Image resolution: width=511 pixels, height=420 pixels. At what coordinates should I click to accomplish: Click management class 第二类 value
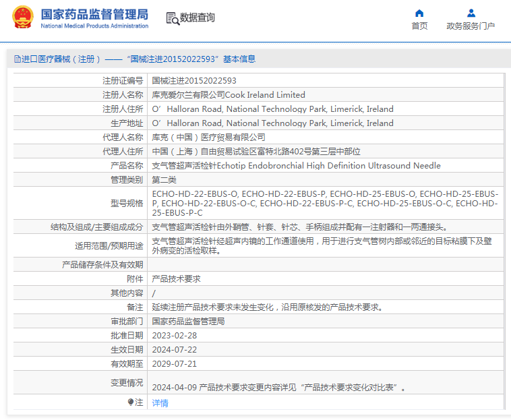pos(164,180)
